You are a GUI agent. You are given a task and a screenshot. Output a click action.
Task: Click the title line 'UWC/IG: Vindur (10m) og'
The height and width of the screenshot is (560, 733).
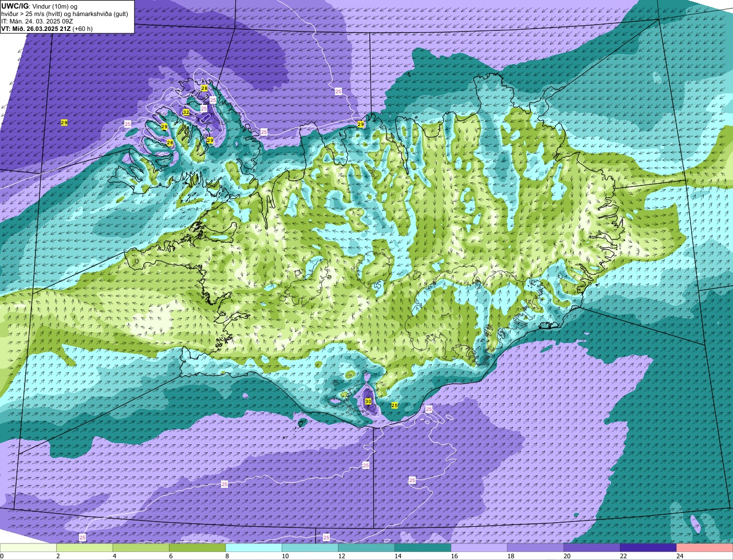point(40,6)
